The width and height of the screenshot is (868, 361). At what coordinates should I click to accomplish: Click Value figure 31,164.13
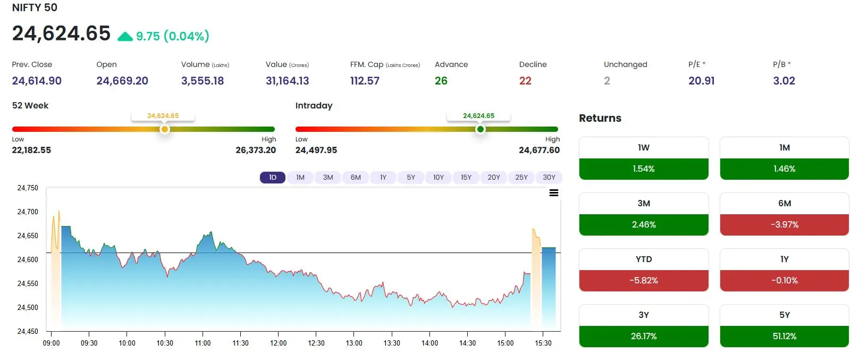[x=288, y=81]
